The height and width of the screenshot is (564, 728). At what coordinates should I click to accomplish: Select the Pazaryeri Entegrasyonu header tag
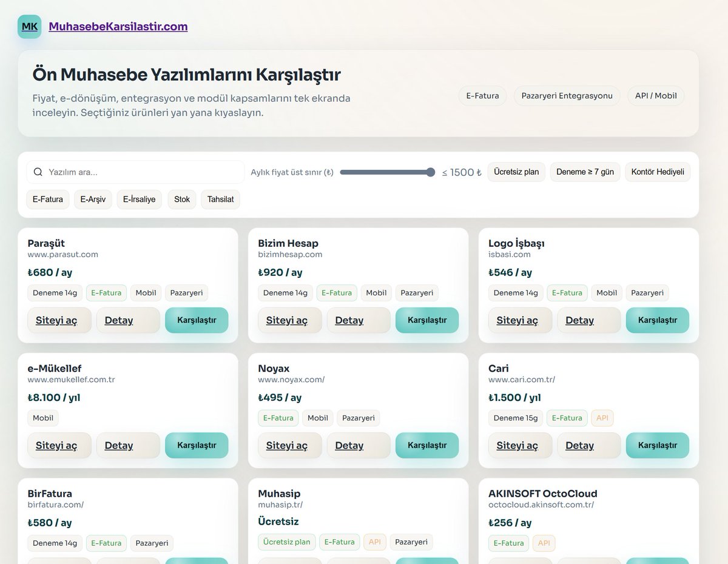[567, 96]
